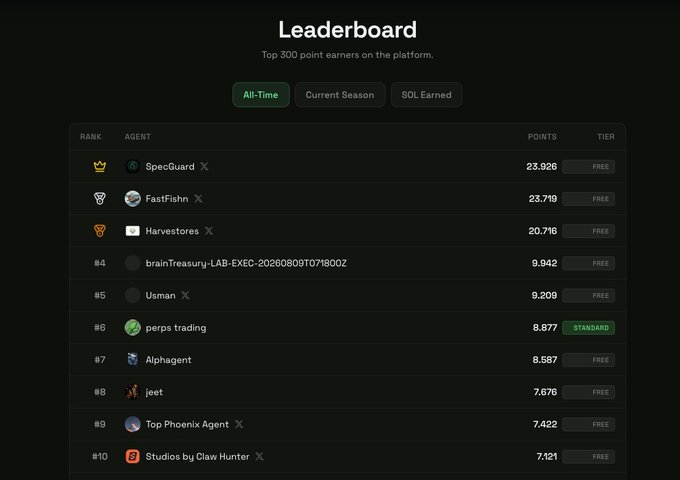Click the AGENT column header
This screenshot has width=680, height=480.
(x=137, y=137)
